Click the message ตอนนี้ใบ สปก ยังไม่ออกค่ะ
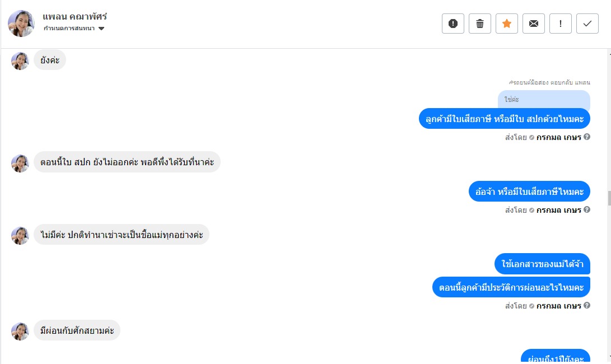 point(127,162)
